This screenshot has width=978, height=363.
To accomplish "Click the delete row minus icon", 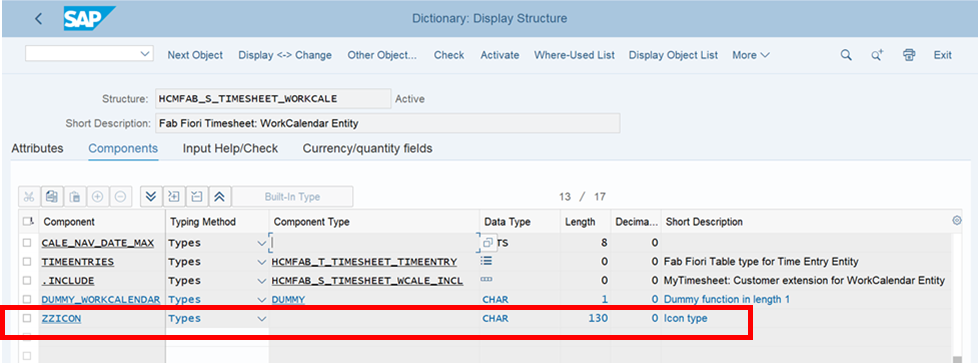I will 120,196.
